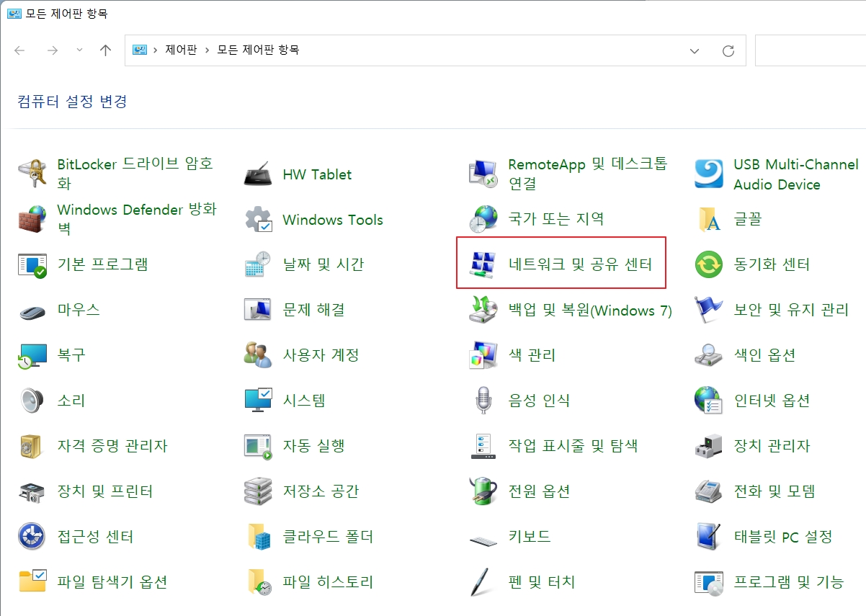Expand the address bar history dropdown
This screenshot has height=616, width=866.
click(695, 50)
